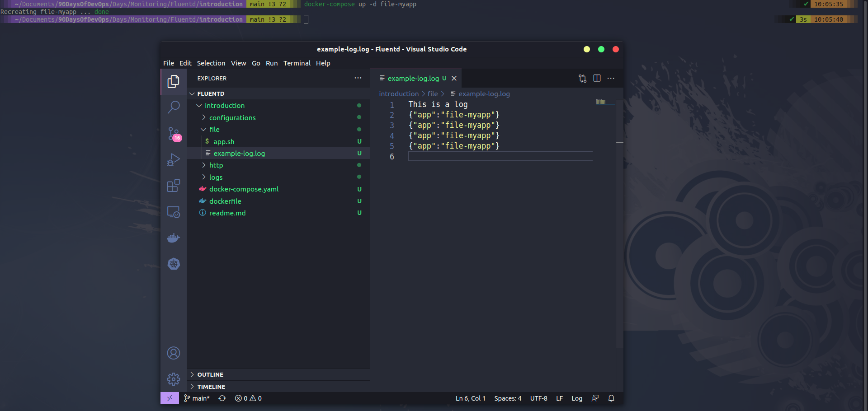Screen dimensions: 868x411
Task: Change encoding via UTF-8 status item
Action: (x=538, y=398)
